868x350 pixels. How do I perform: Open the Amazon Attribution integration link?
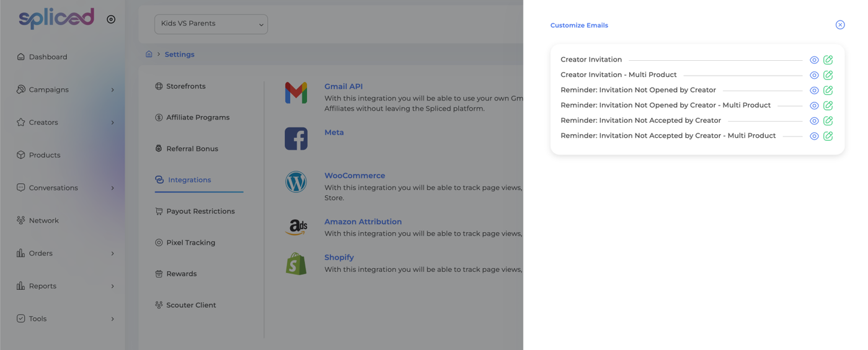(x=363, y=222)
